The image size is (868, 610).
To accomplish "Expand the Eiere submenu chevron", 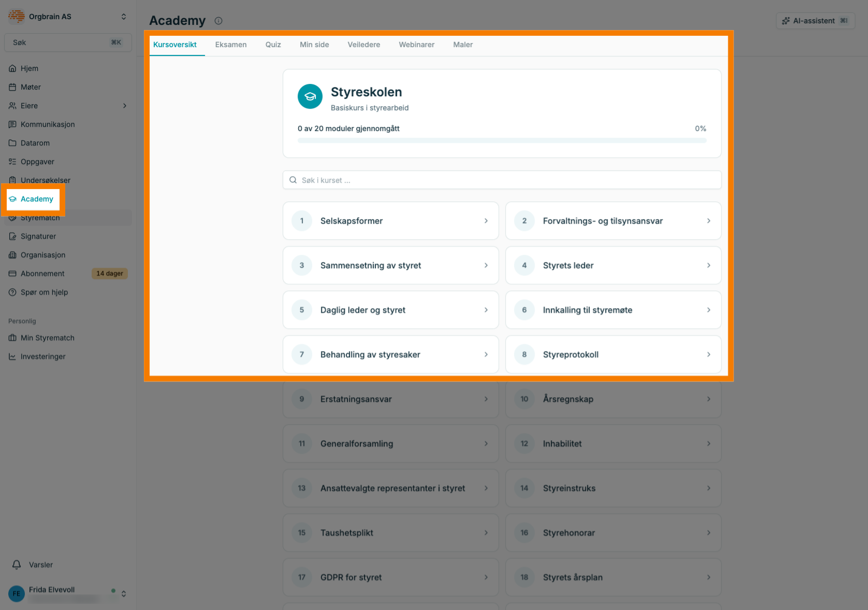I will [x=124, y=106].
